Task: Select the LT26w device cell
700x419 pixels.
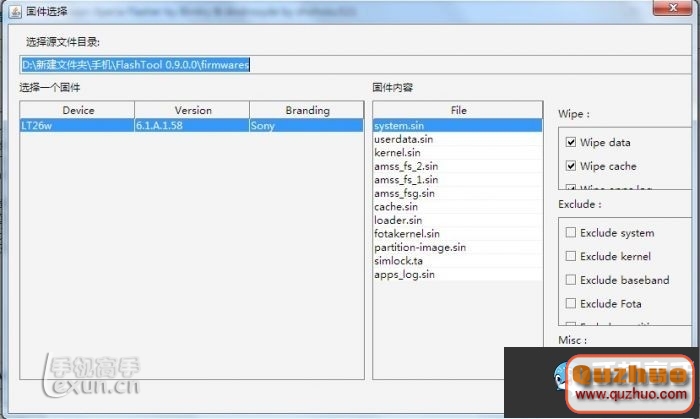Action: point(77,125)
